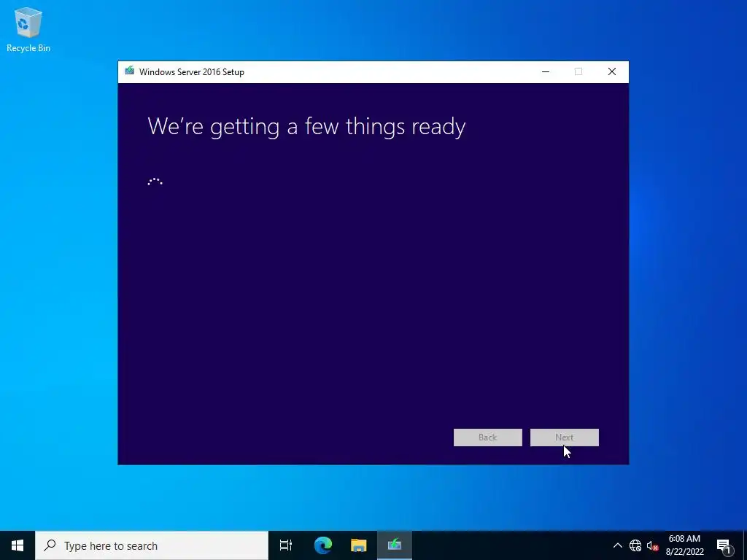This screenshot has width=747, height=560.
Task: Open the Action Center notifications icon
Action: point(723,545)
